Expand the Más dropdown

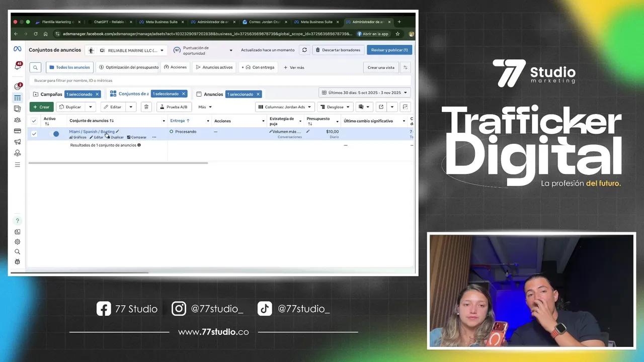205,107
